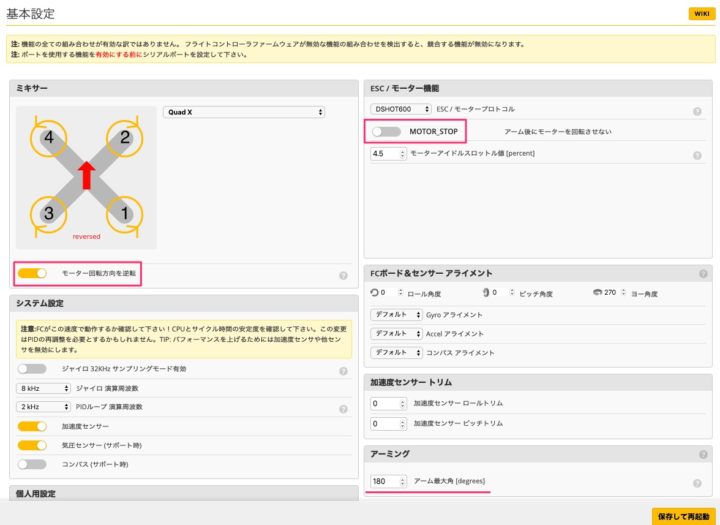The height and width of the screenshot is (525, 720).
Task: Disable the モーター回転方向を逆転 toggle
Action: tap(33, 272)
